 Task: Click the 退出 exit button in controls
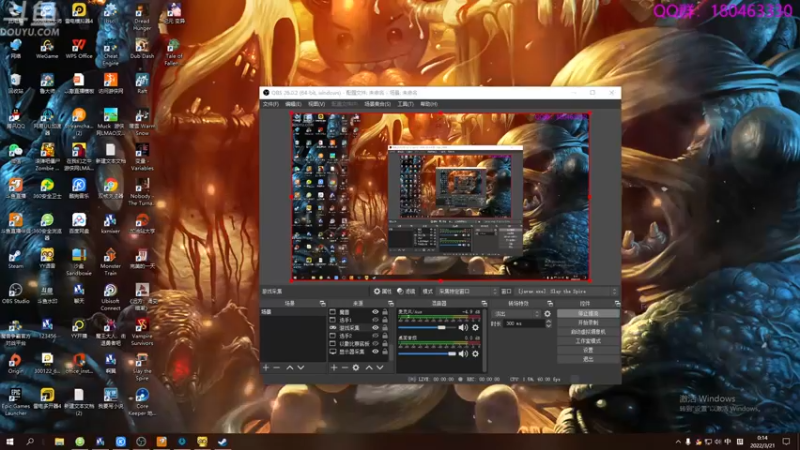click(588, 359)
